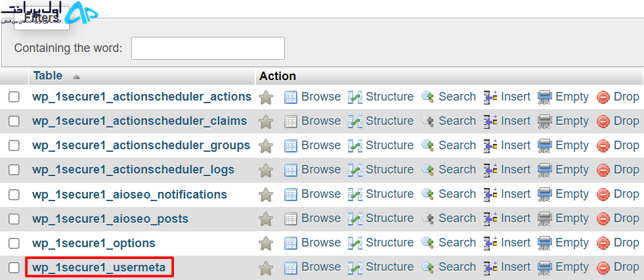The image size is (644, 280).
Task: Click the sort arrow beside Table header
Action: [76, 77]
